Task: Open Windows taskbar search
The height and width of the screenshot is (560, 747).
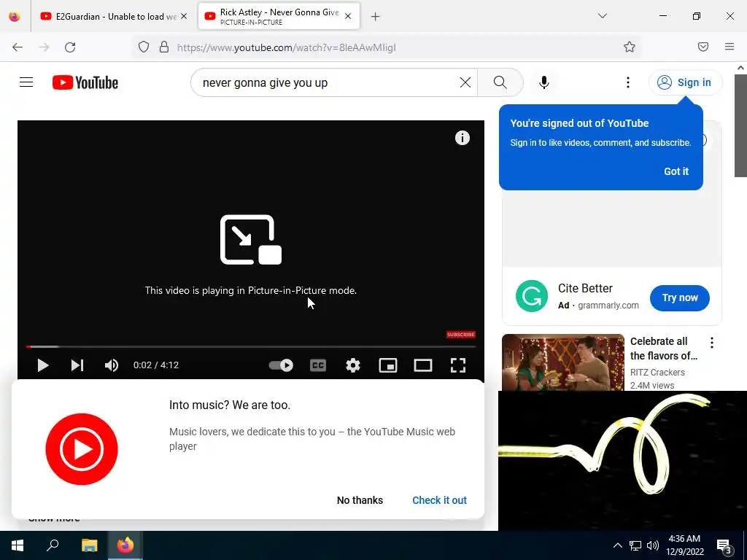Action: tap(53, 545)
